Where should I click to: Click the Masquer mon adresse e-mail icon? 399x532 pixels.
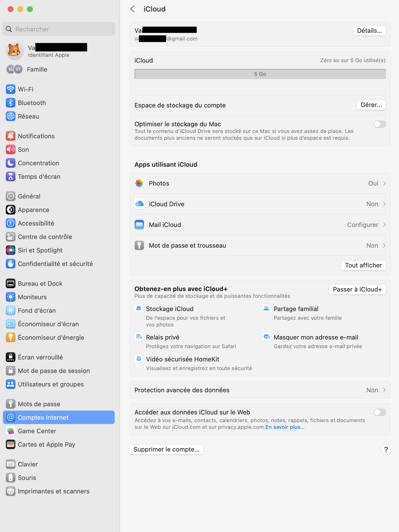pos(266,337)
